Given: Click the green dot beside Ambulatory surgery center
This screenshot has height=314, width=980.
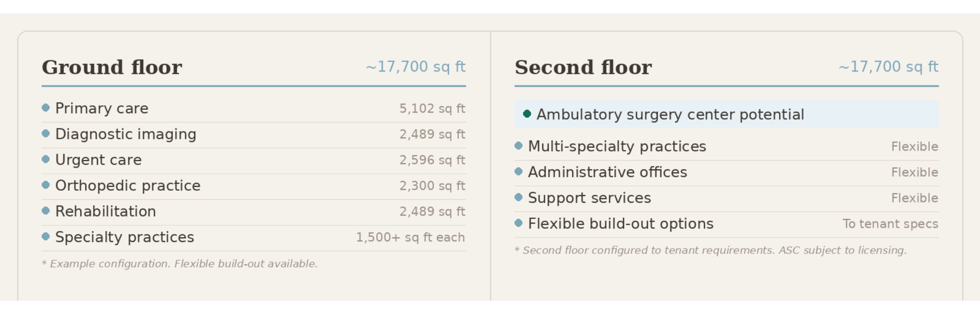Looking at the screenshot, I should coord(527,114).
